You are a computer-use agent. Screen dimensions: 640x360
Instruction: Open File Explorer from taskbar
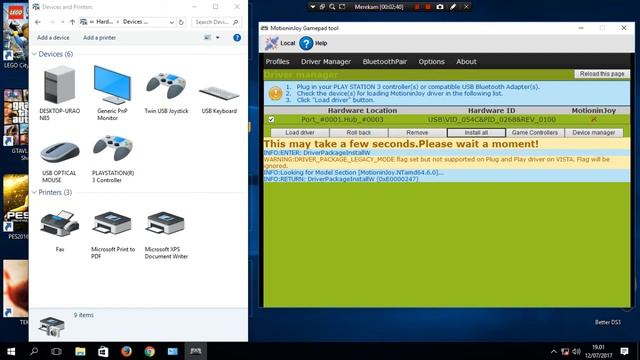point(80,351)
